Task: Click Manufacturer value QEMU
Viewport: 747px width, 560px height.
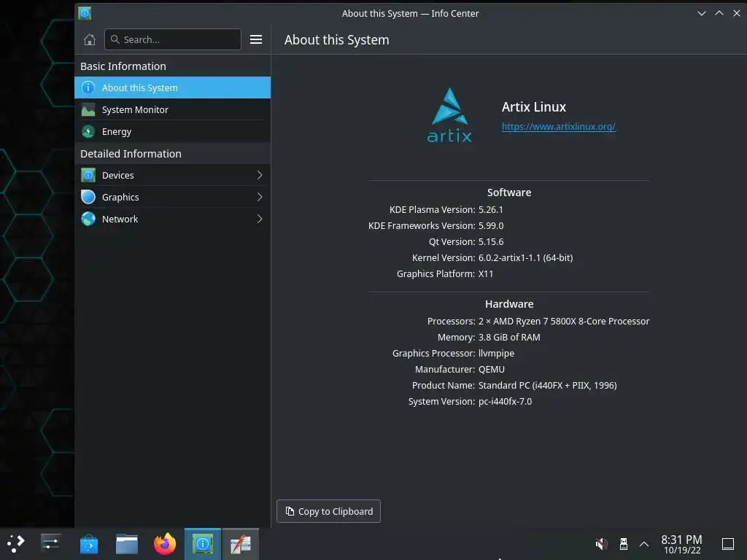Action: pyautogui.click(x=491, y=370)
